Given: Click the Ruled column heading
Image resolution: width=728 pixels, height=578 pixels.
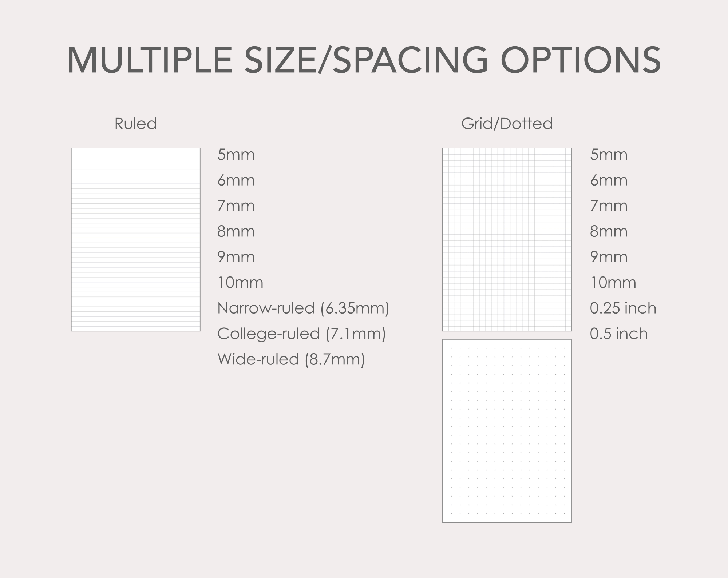Looking at the screenshot, I should pos(135,124).
